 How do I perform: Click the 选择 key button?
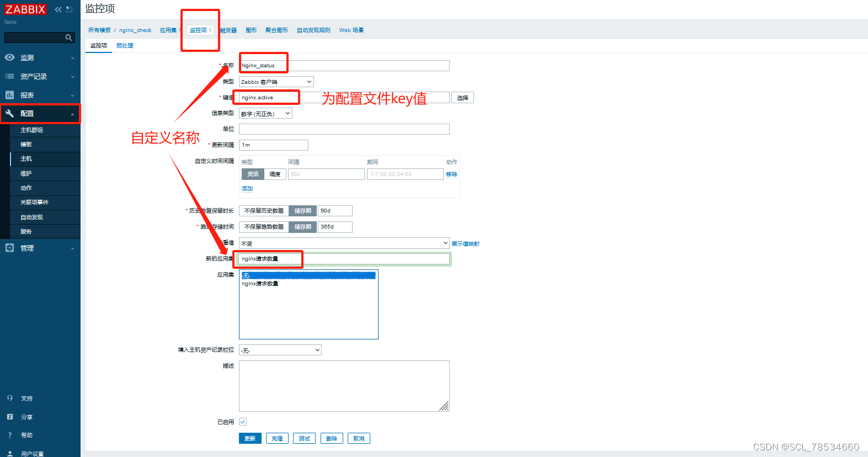click(462, 98)
